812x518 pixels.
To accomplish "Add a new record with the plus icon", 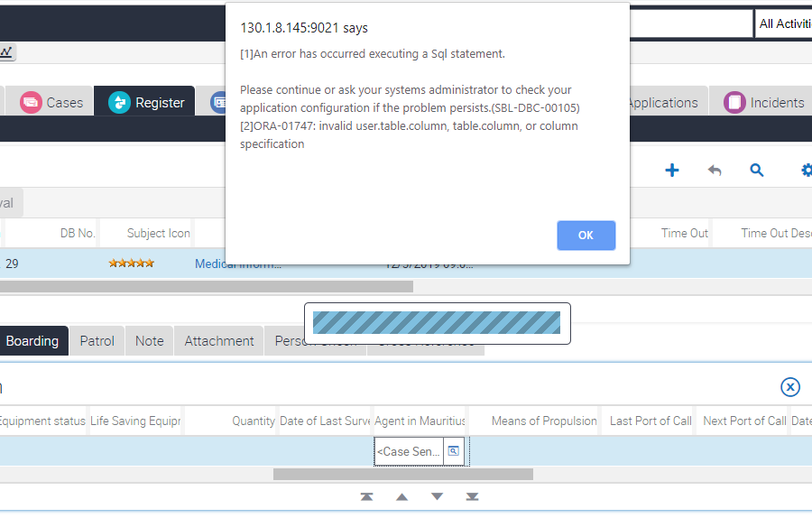I will [672, 170].
